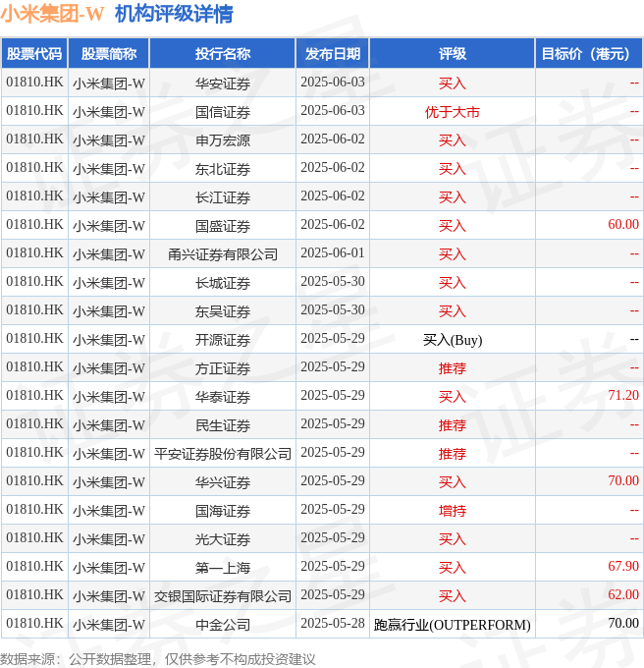
Task: Click 申万宏源 broker name
Action: coord(223,140)
